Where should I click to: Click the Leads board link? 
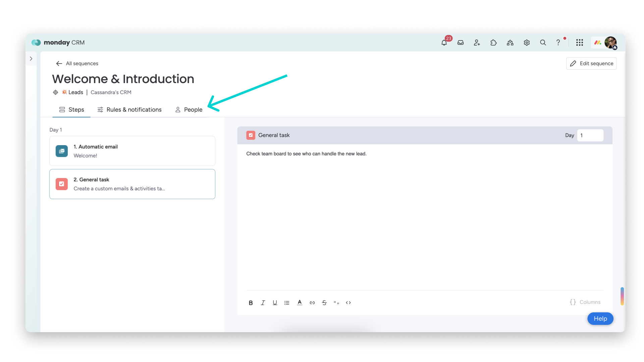coord(72,92)
